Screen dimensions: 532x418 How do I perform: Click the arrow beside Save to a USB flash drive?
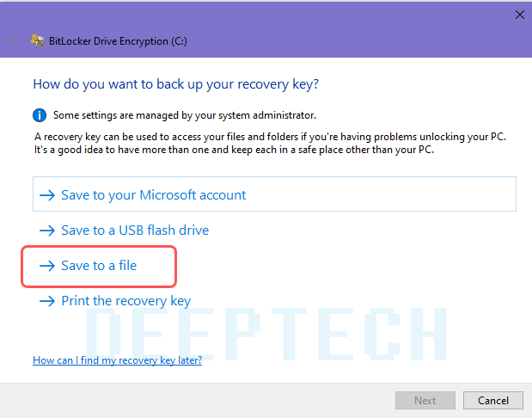[x=47, y=231]
